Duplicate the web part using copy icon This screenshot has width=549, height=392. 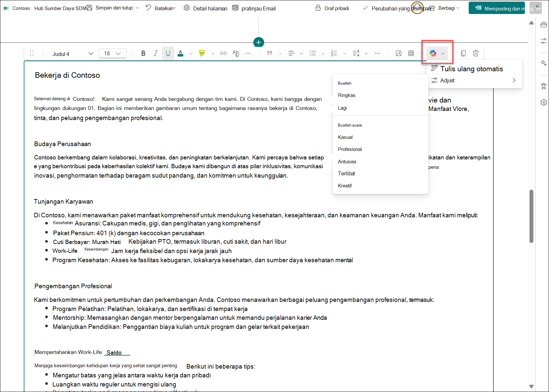(463, 53)
